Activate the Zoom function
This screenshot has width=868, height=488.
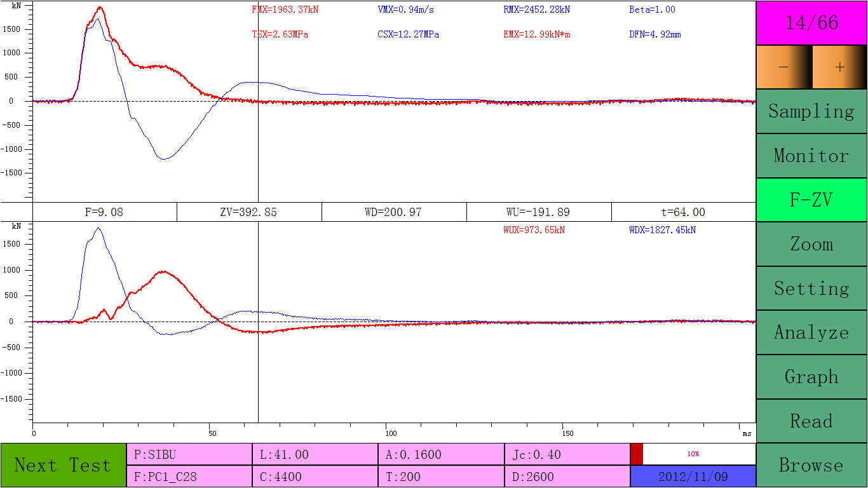811,244
